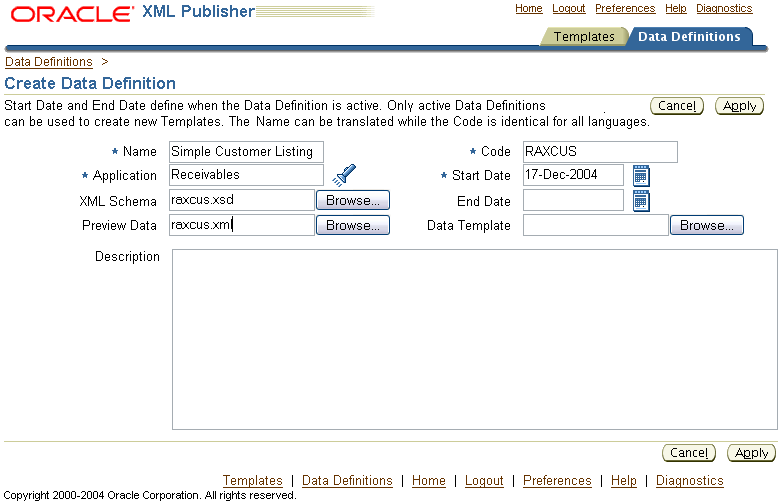The height and width of the screenshot is (502, 780).
Task: Select the Data Definitions tab
Action: pos(689,36)
